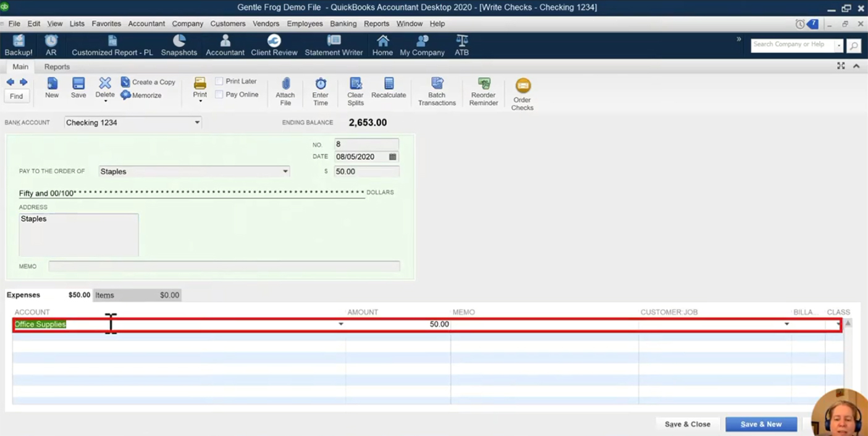Open the Delete button dropdown arrow

click(x=105, y=101)
